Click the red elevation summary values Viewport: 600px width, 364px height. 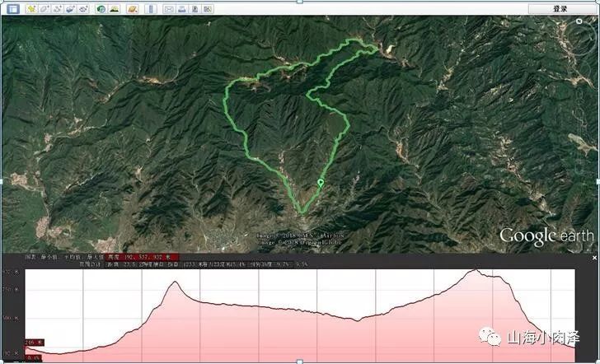click(x=143, y=257)
